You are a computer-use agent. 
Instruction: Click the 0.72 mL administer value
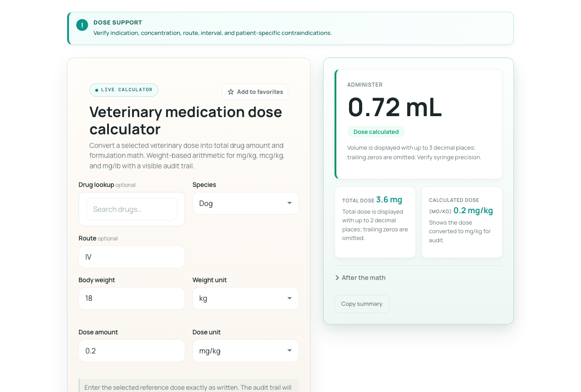(x=394, y=107)
